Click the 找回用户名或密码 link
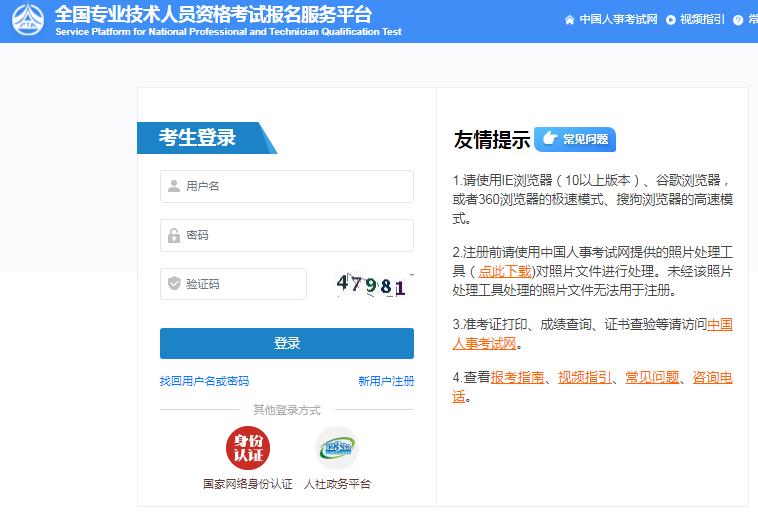The image size is (758, 516). [204, 381]
